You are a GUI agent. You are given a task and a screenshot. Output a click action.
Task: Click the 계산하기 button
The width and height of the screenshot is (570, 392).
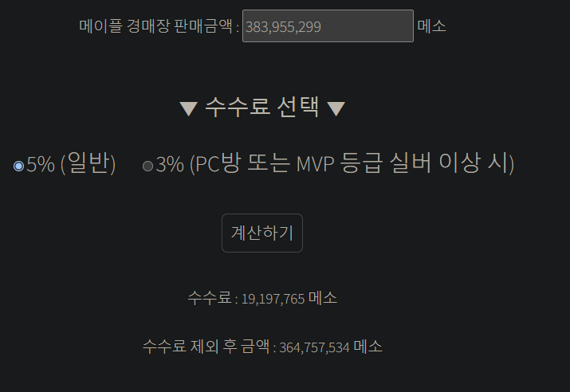click(262, 233)
